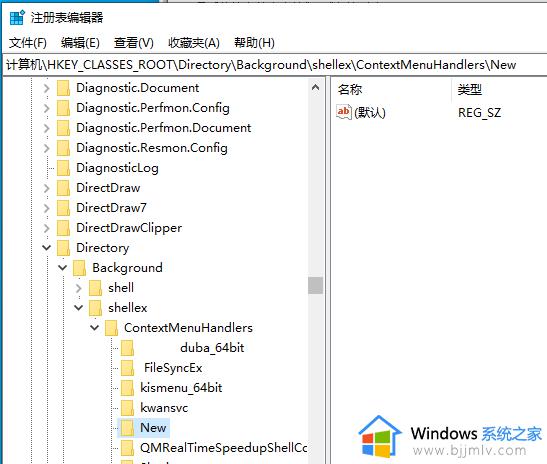This screenshot has width=547, height=464.
Task: Collapse the Background key
Action: pyautogui.click(x=62, y=268)
